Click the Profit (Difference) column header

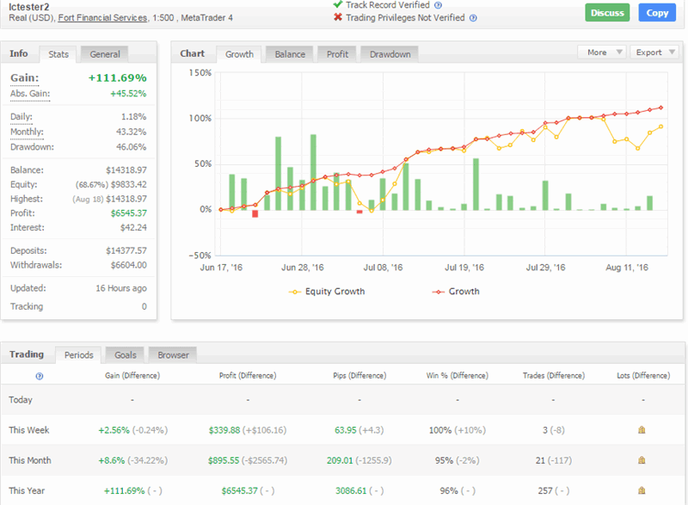[248, 376]
